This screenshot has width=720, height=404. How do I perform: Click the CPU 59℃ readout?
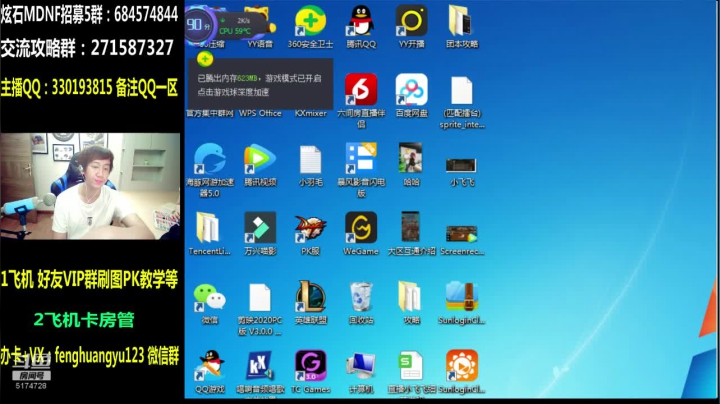[x=235, y=31]
